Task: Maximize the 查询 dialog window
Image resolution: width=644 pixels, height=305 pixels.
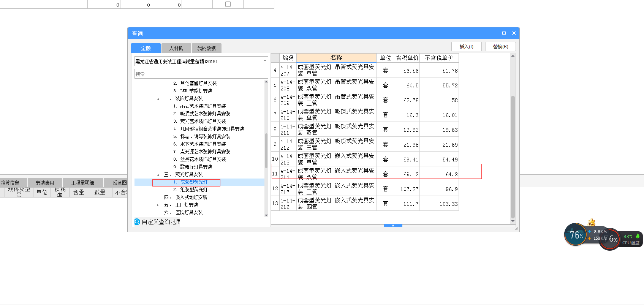Action: [x=504, y=33]
